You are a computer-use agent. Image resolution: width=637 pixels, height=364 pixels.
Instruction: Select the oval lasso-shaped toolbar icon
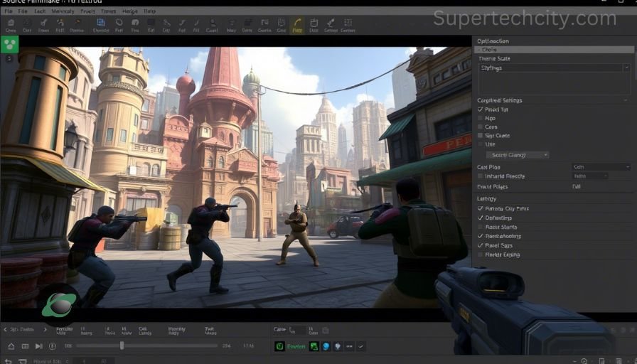119,22
